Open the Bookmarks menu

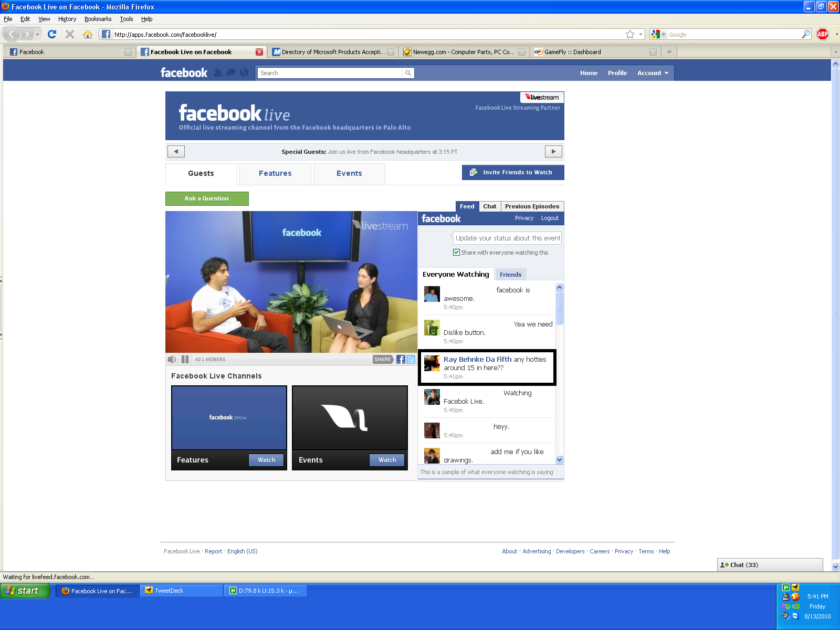coord(98,19)
